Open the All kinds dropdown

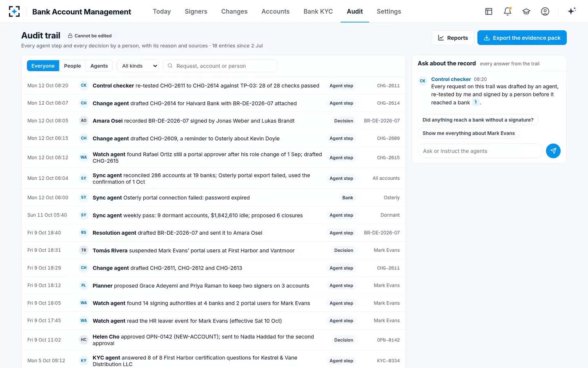coord(138,66)
